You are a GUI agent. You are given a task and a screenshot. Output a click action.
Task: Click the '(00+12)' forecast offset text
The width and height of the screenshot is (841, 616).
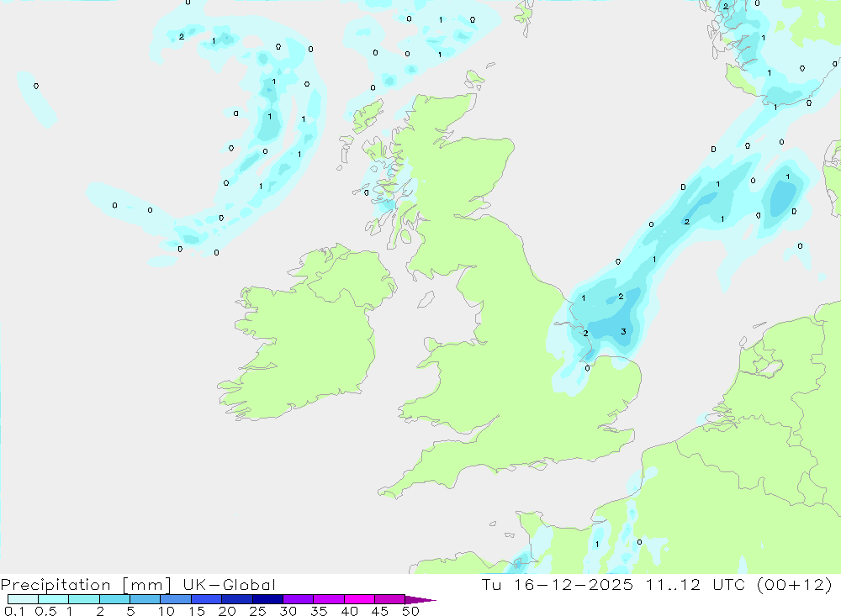pos(795,584)
